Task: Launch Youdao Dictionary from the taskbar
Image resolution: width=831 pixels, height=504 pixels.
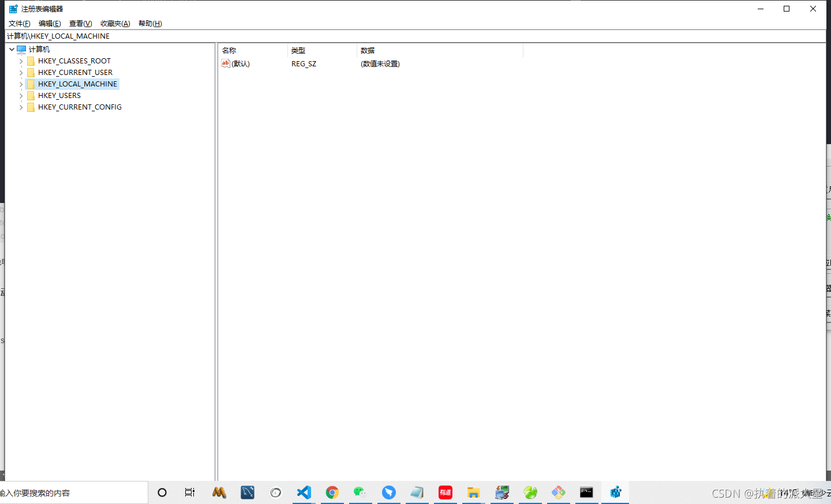Action: (445, 492)
